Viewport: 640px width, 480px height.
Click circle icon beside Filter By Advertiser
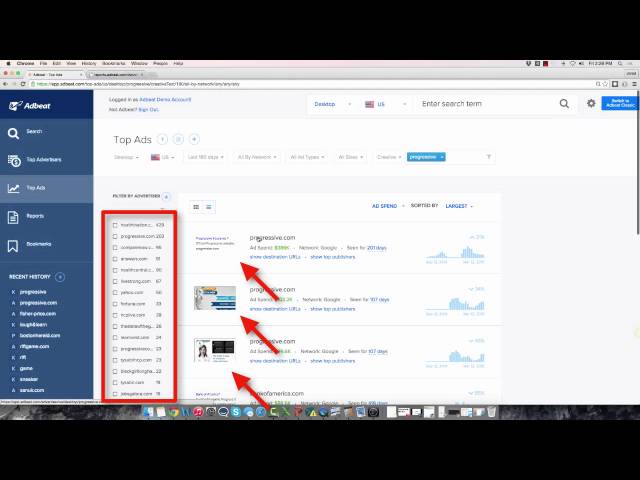[x=166, y=197]
